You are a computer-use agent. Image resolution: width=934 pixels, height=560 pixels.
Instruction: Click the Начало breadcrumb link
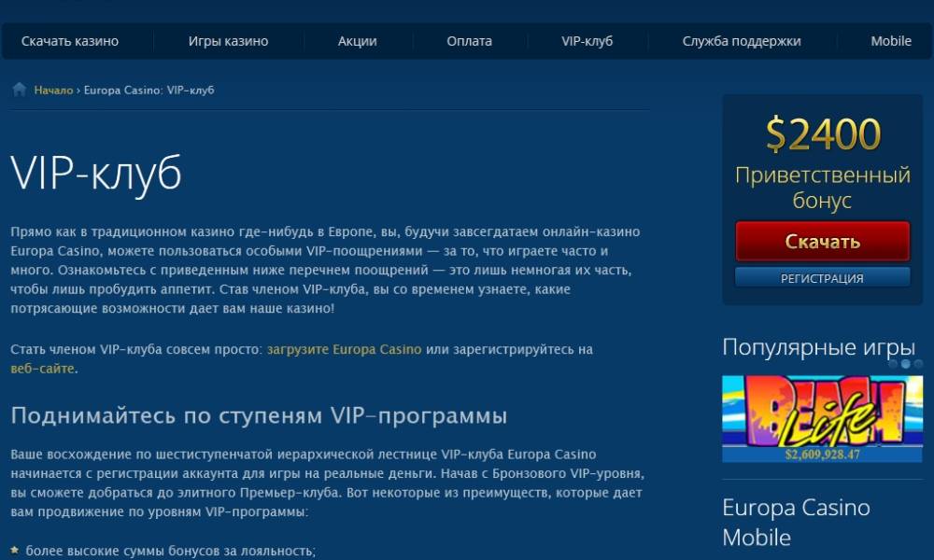coord(53,90)
